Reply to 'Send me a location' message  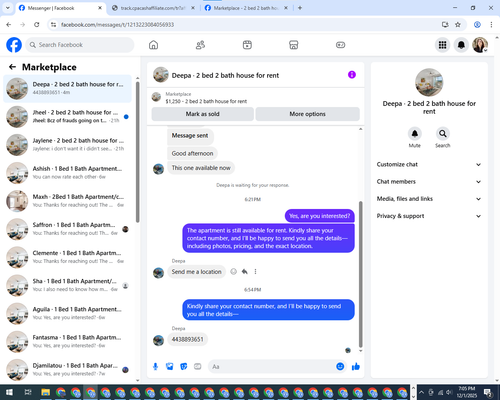pyautogui.click(x=245, y=272)
